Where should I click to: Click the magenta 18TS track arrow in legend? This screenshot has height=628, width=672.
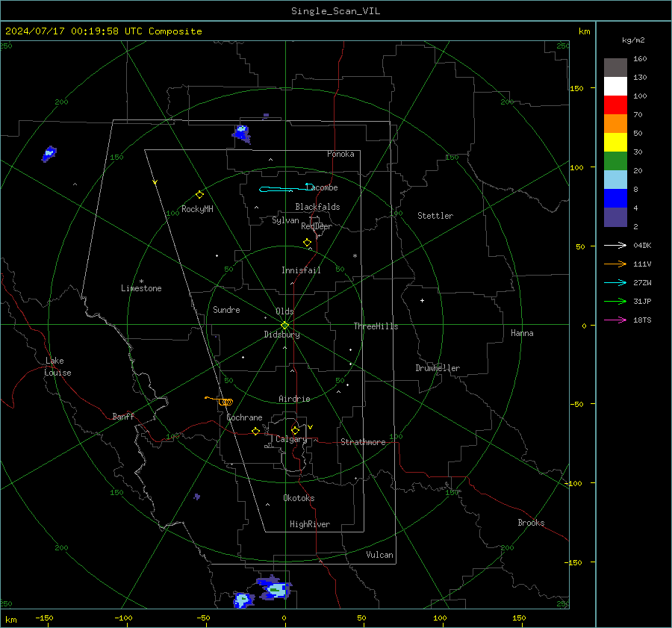[615, 320]
